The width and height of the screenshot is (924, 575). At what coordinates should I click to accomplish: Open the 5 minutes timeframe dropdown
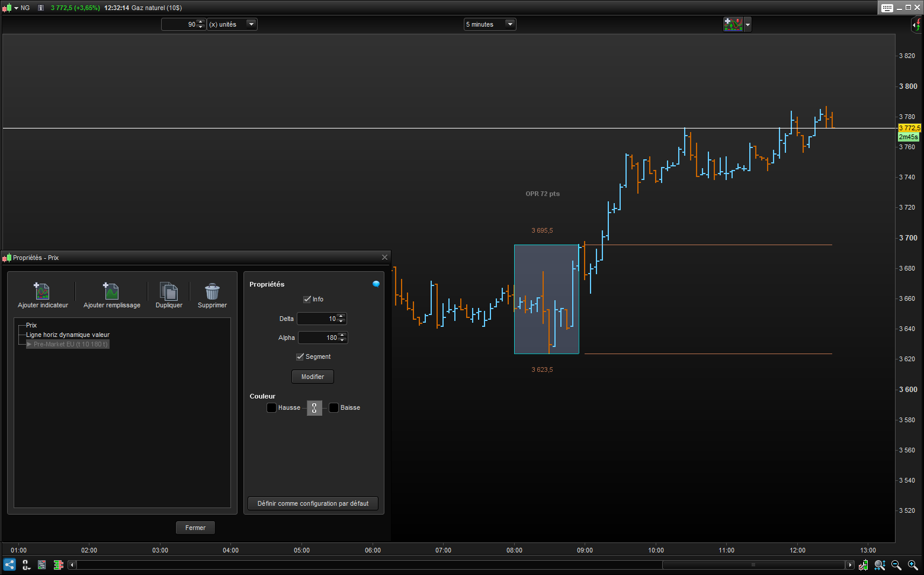510,24
